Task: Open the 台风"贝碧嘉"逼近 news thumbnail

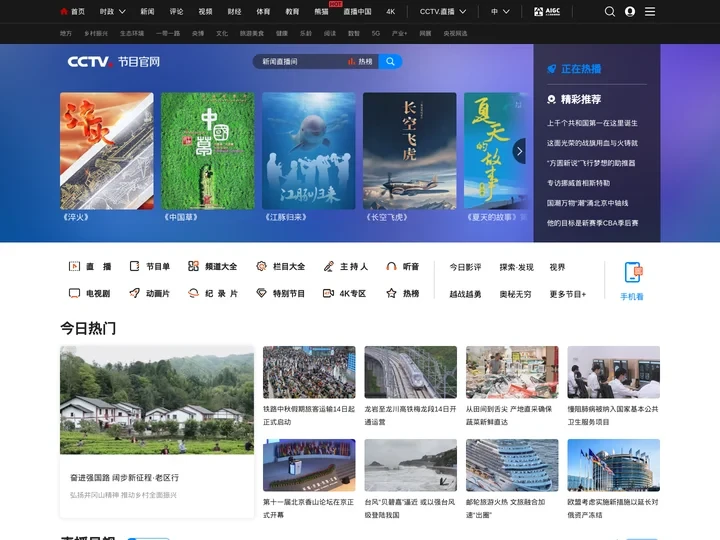Action: tap(411, 465)
